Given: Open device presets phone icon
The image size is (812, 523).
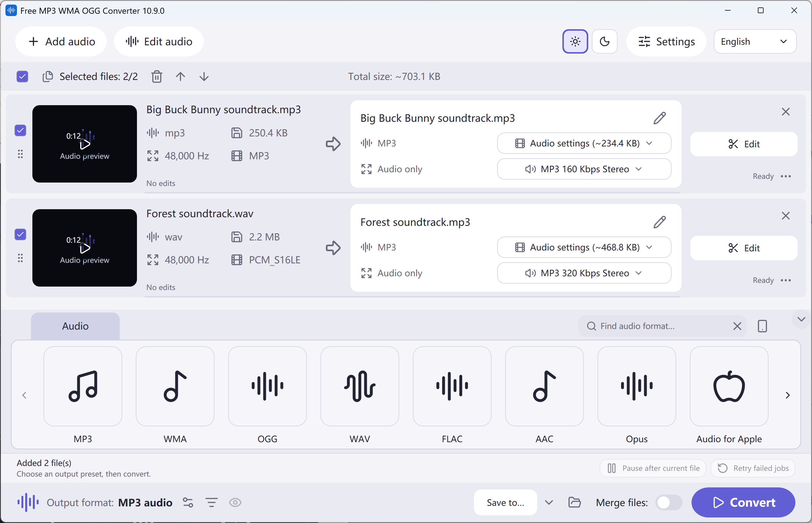Looking at the screenshot, I should 762,326.
